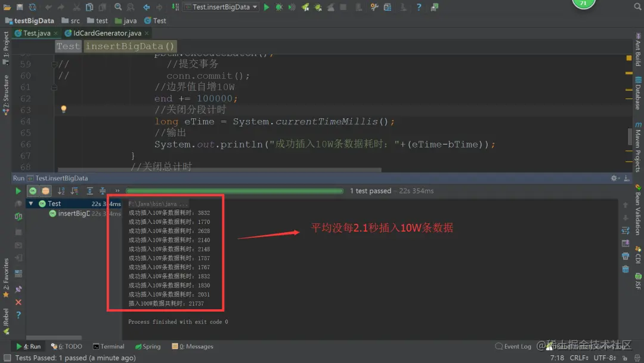Toggle code fold marker at line 59

pyautogui.click(x=54, y=64)
